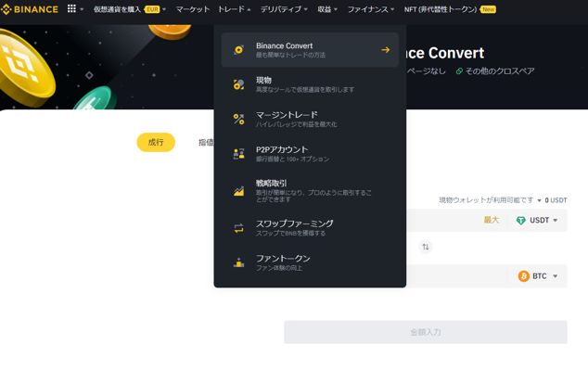Select ファントークン in trade menu
This screenshot has height=370, width=588.
coord(310,262)
